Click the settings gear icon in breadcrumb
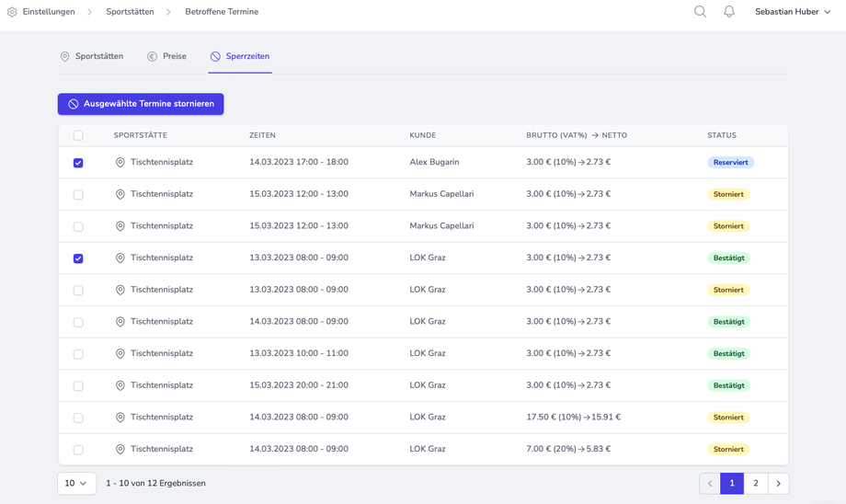846x504 pixels. point(12,12)
